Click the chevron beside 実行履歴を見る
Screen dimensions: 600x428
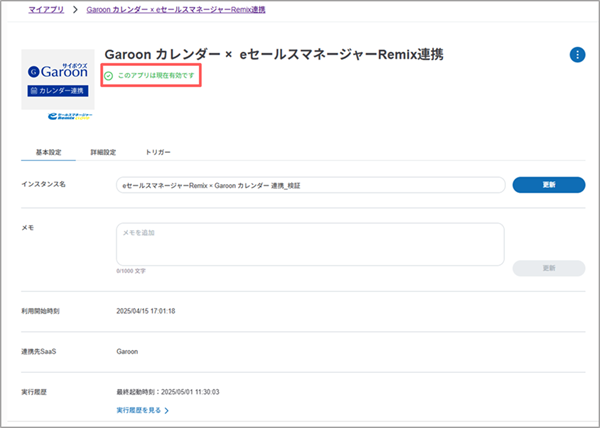(x=167, y=410)
